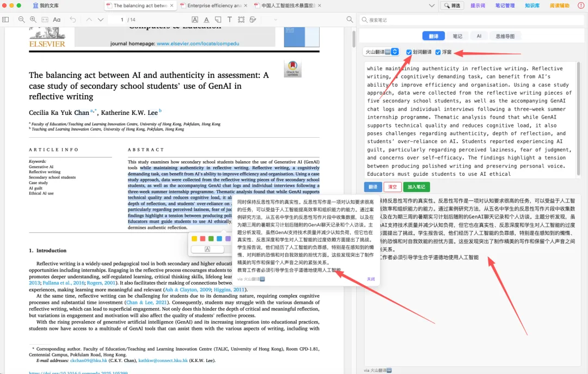Expand the tab overflow chevron
Viewport: 588px width, 374px height.
pos(432,5)
